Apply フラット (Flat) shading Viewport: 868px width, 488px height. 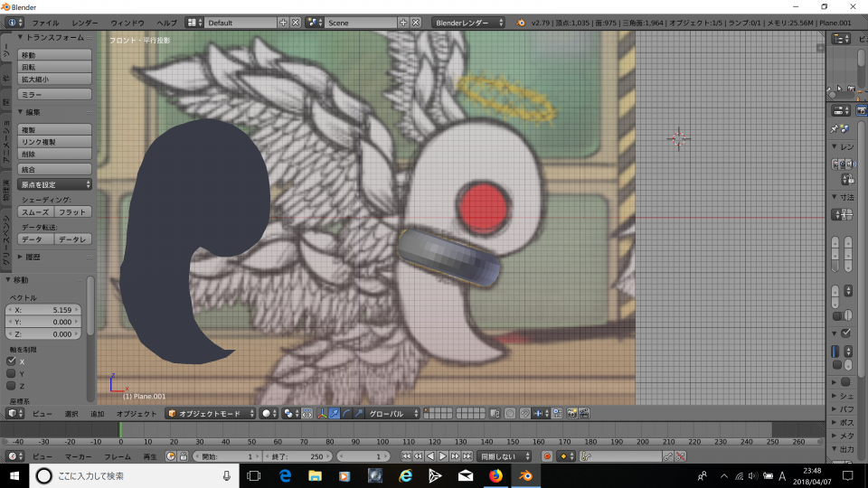pyautogui.click(x=73, y=211)
